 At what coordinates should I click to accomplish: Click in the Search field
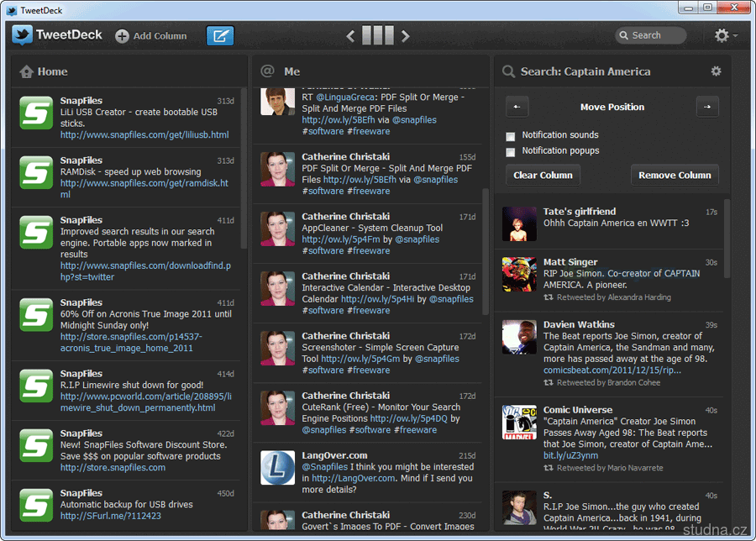click(x=650, y=35)
